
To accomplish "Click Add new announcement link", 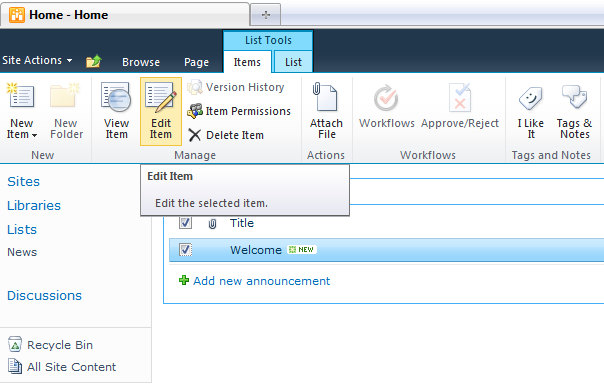I will 262,281.
